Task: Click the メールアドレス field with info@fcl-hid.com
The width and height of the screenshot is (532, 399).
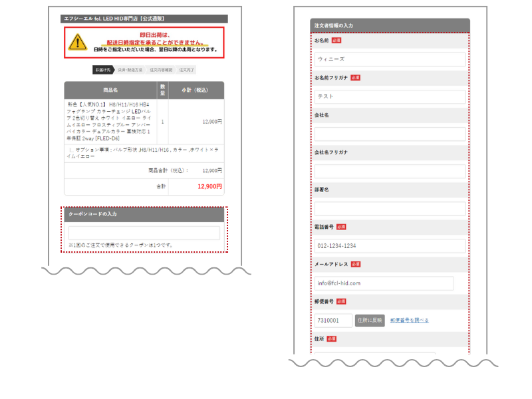Action: [384, 283]
